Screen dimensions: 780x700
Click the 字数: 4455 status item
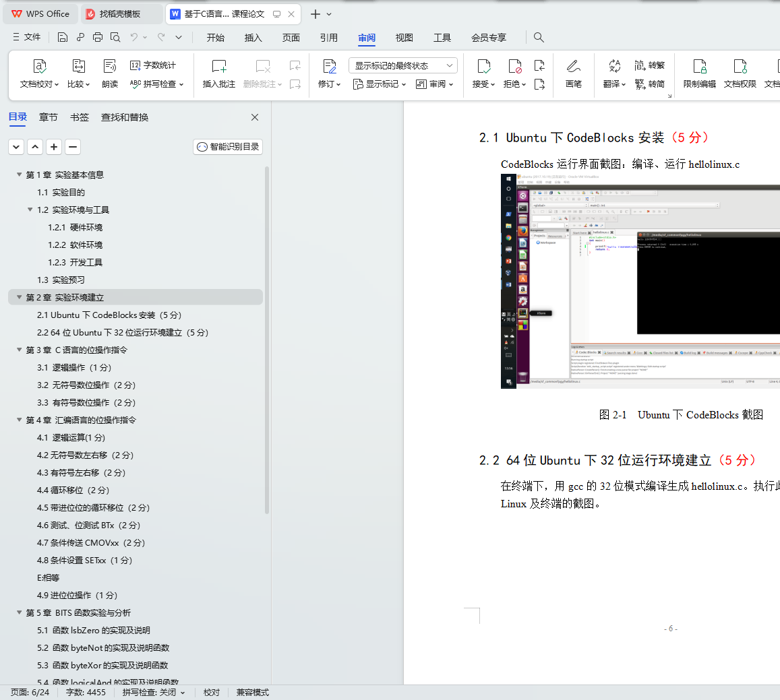[86, 692]
